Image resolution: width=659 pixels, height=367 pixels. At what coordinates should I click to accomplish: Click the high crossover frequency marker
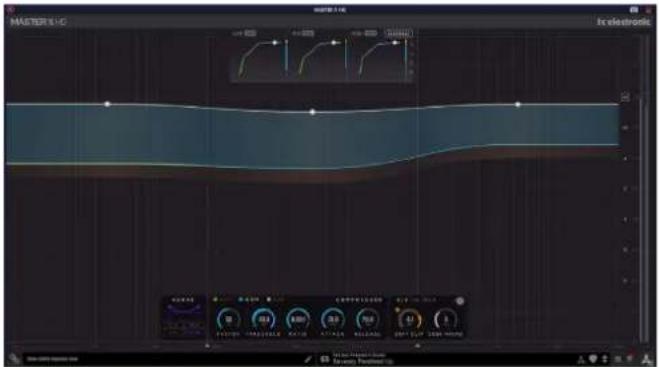(417, 346)
